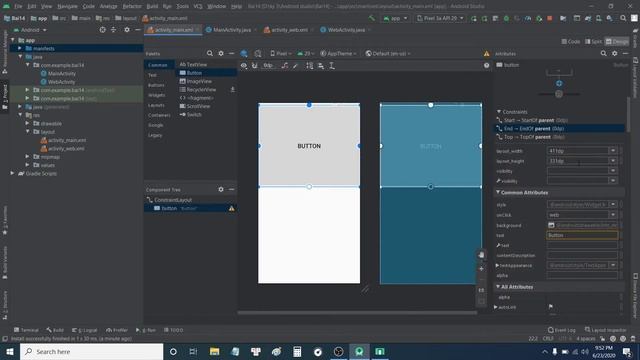
Task: Open the design help question icon
Action: pyautogui.click(x=487, y=65)
